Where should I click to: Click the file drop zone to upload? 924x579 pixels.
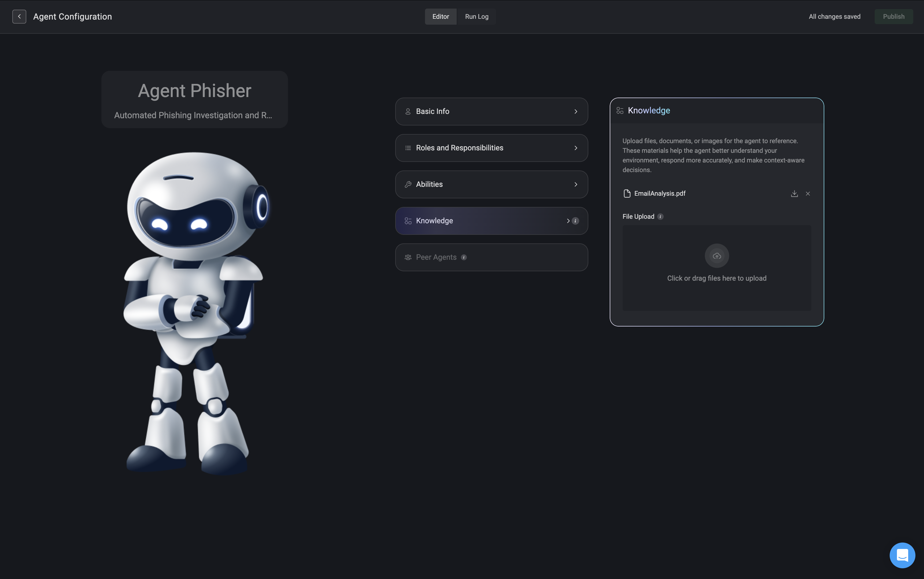click(717, 268)
